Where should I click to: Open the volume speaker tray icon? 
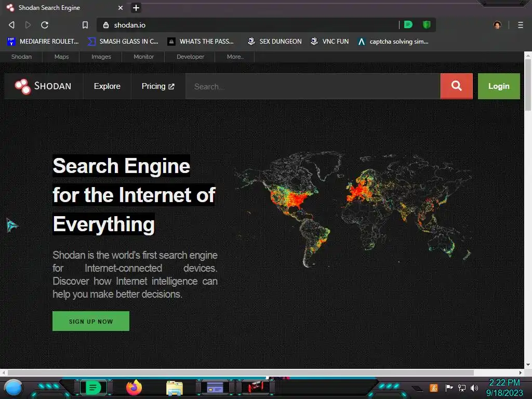point(474,388)
